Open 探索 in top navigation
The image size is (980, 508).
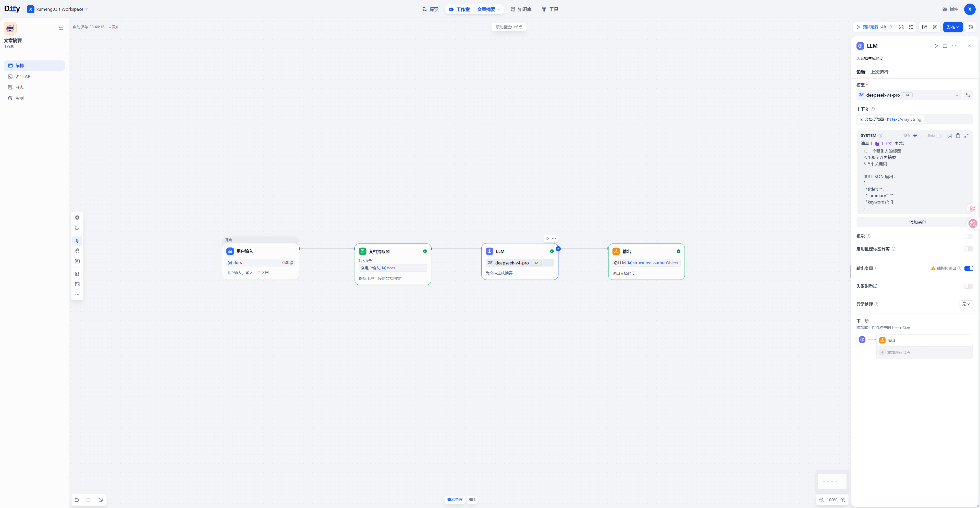430,9
